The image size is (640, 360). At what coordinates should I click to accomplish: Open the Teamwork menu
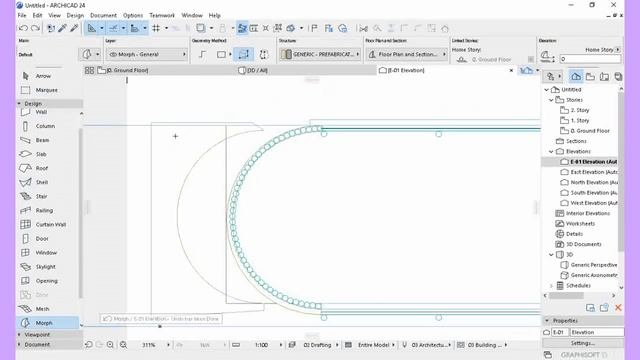coord(162,15)
